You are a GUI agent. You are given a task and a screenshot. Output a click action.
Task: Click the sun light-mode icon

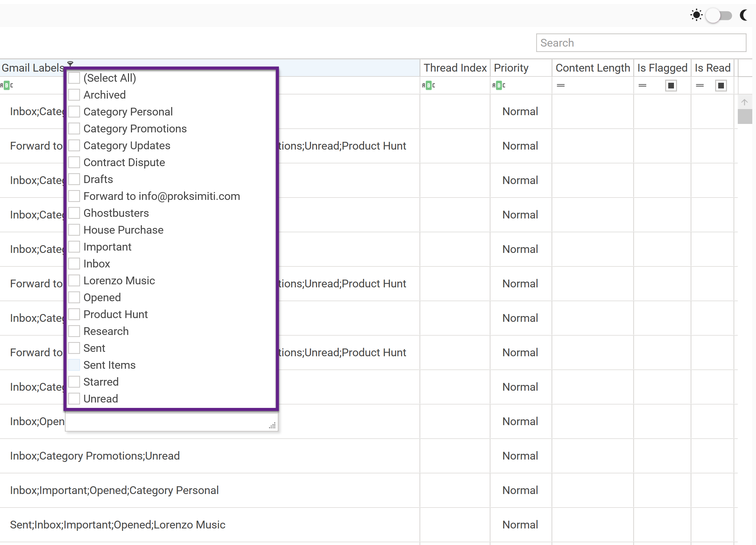tap(696, 15)
